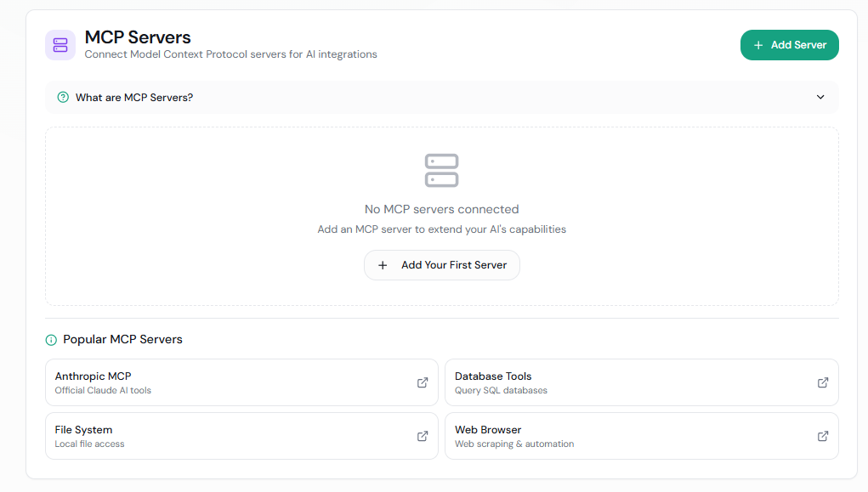Choose the File System card title
This screenshot has height=492, width=868.
click(x=83, y=430)
